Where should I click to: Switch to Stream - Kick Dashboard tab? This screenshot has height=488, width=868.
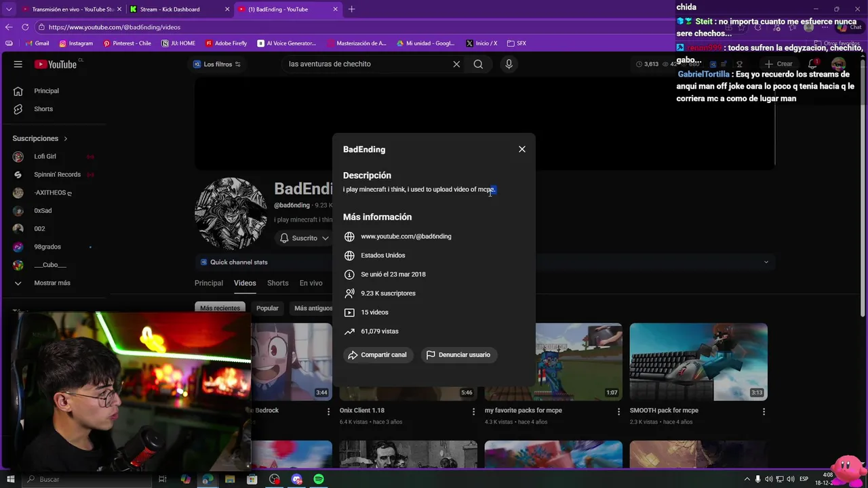tap(179, 9)
